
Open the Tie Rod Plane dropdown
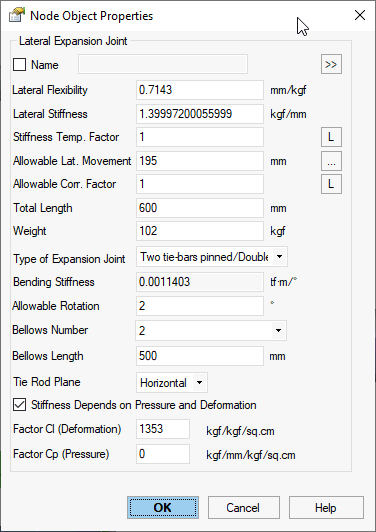pyautogui.click(x=200, y=383)
